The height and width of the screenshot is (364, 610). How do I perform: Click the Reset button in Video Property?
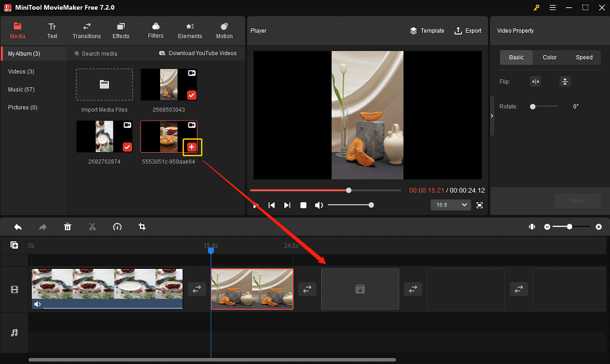point(578,201)
